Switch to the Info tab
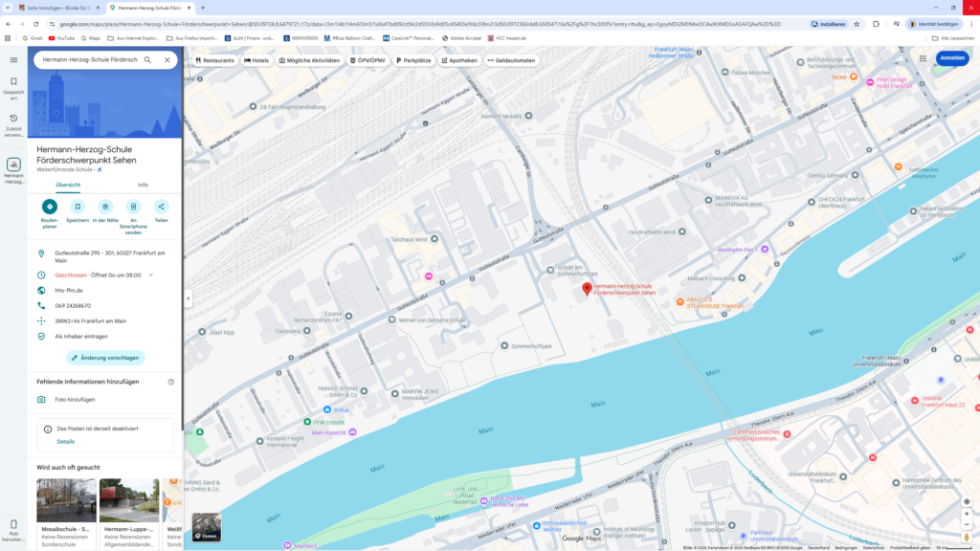Image resolution: width=980 pixels, height=551 pixels. pyautogui.click(x=143, y=185)
